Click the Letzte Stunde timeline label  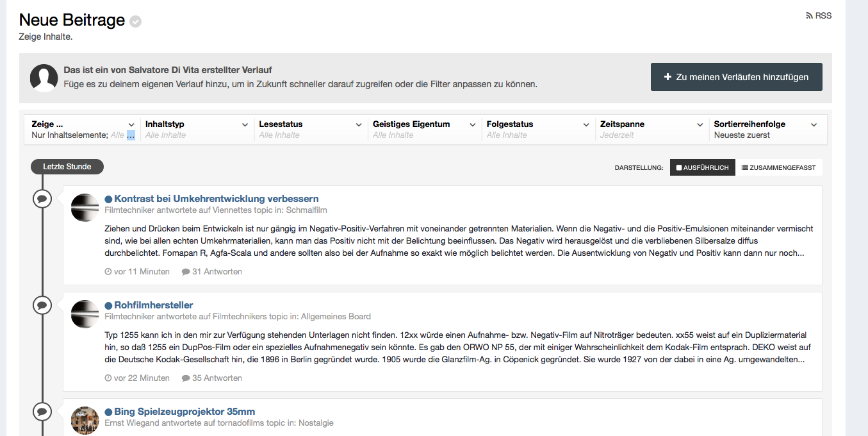[67, 167]
